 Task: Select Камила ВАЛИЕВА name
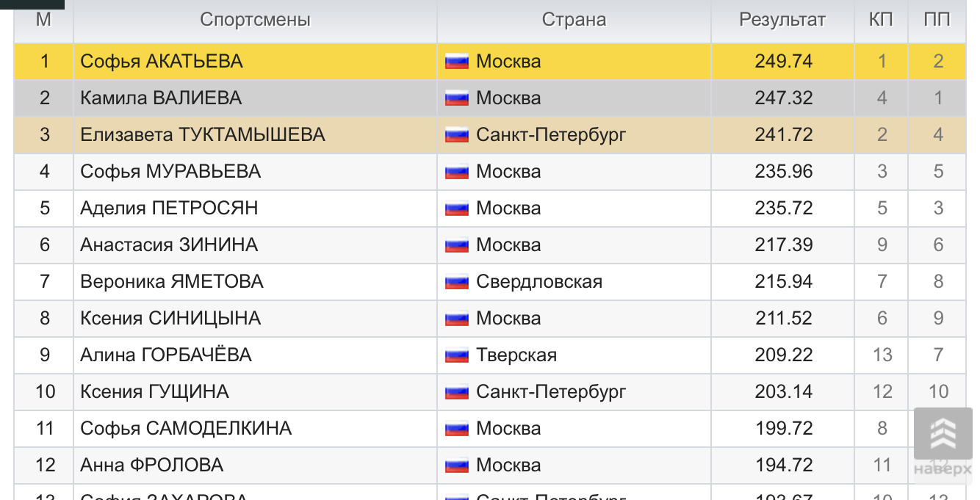tap(161, 98)
